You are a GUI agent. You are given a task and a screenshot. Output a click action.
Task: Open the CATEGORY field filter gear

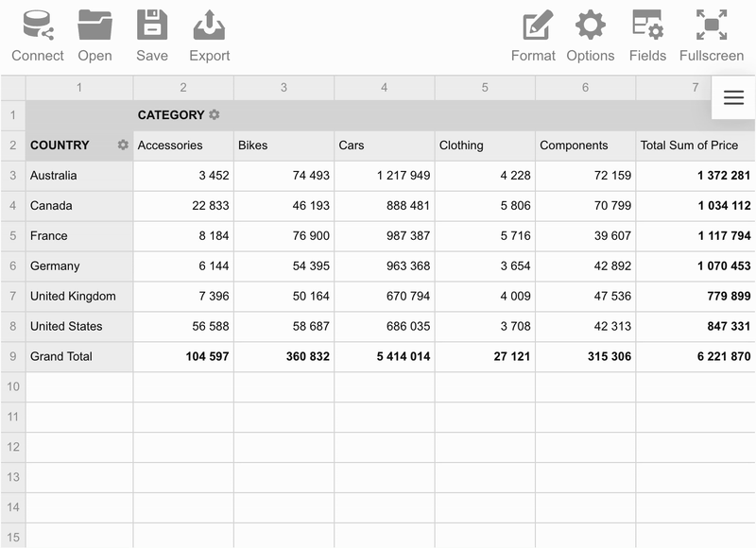(x=215, y=114)
